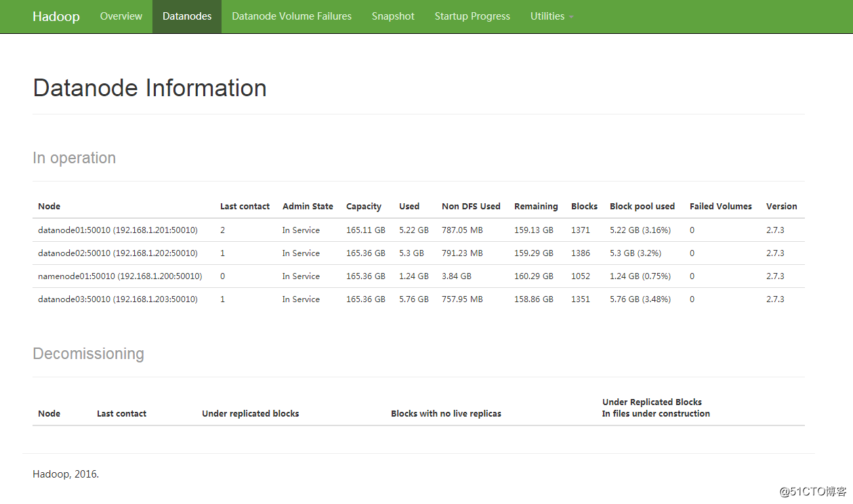
Task: Click block pool used 5.76 GB (3.48%)
Action: (x=640, y=299)
